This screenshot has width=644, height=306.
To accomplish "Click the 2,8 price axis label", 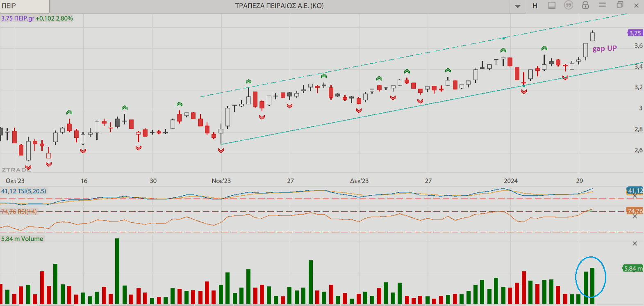I will [638, 129].
